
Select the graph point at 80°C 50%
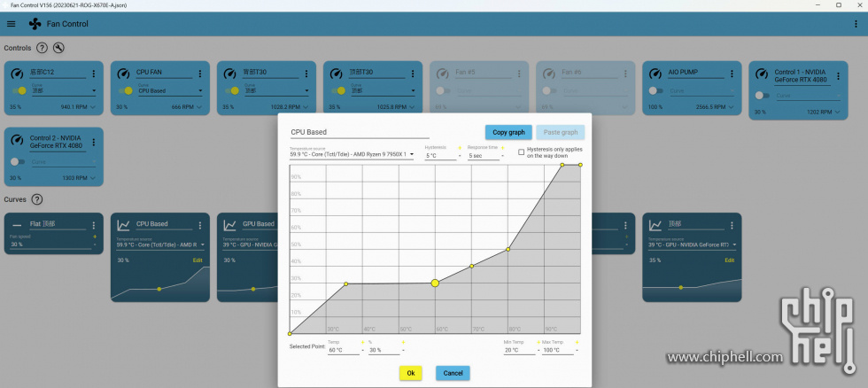508,250
